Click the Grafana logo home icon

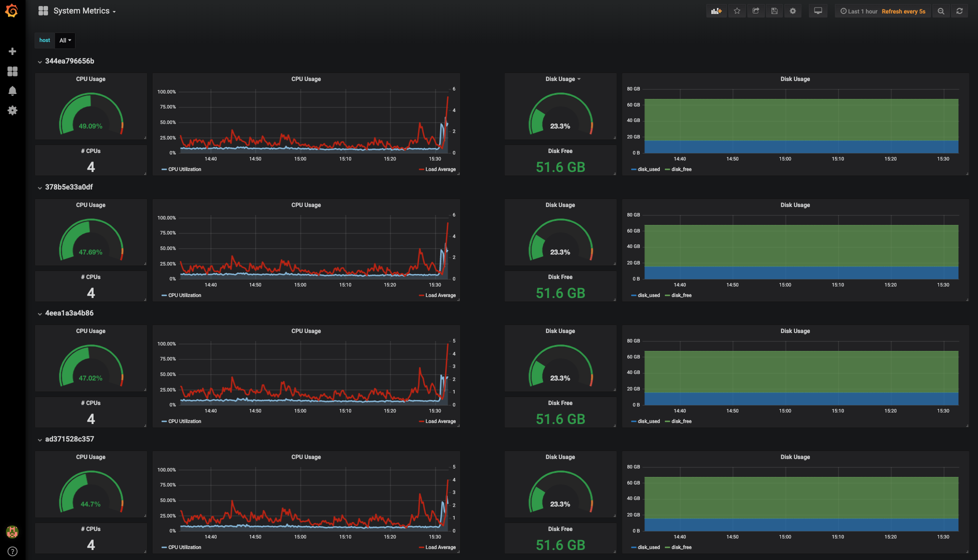point(12,10)
